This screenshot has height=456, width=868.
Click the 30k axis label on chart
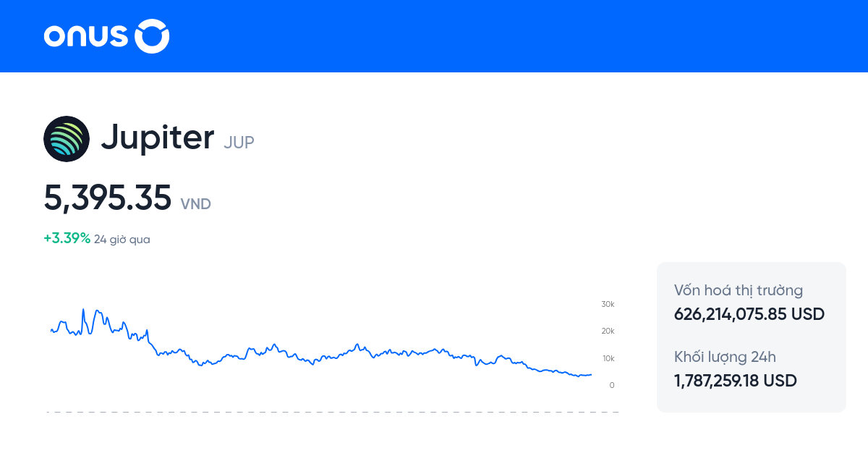[x=608, y=304]
